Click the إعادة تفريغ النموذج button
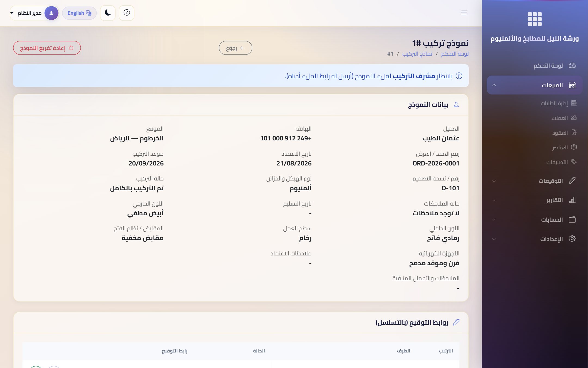The width and height of the screenshot is (588, 368). [47, 48]
